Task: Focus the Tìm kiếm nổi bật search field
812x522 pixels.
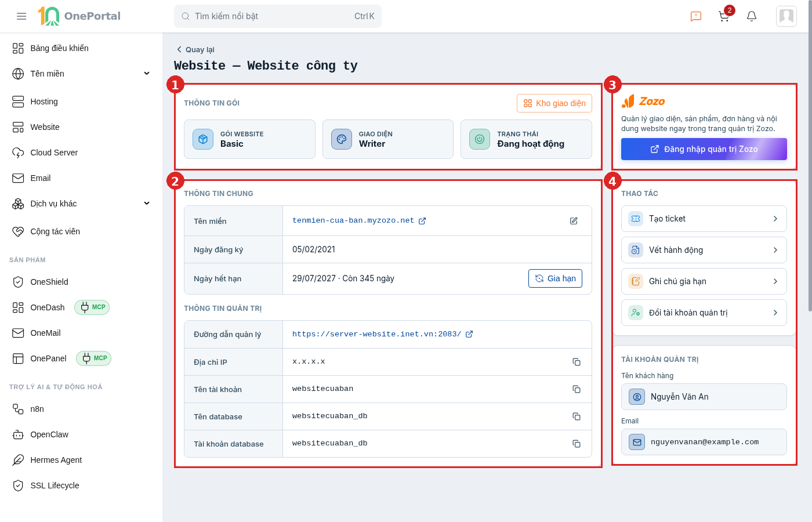Action: tap(278, 16)
